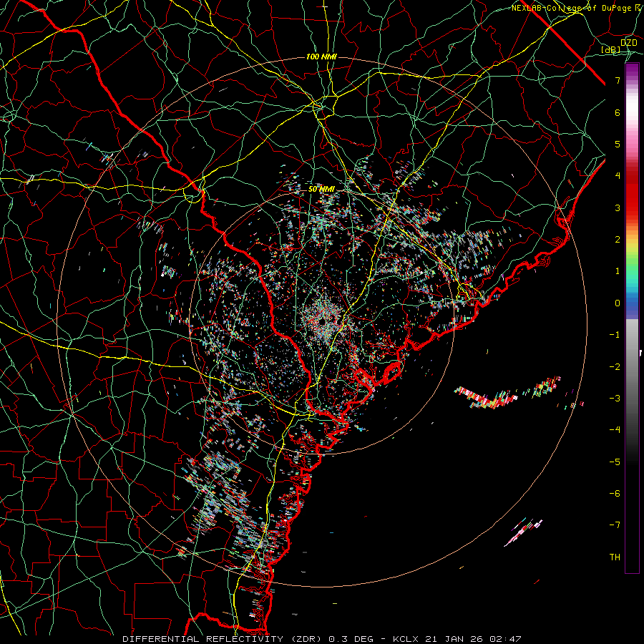Click "DIFFERENTIAL REFLECTIVITY (ZDR)" in the caption

pos(223,639)
